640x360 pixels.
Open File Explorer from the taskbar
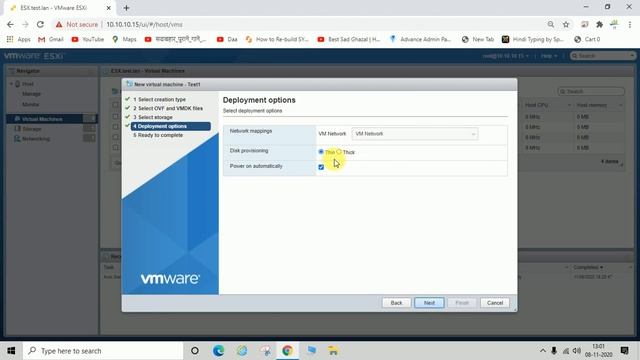click(333, 351)
